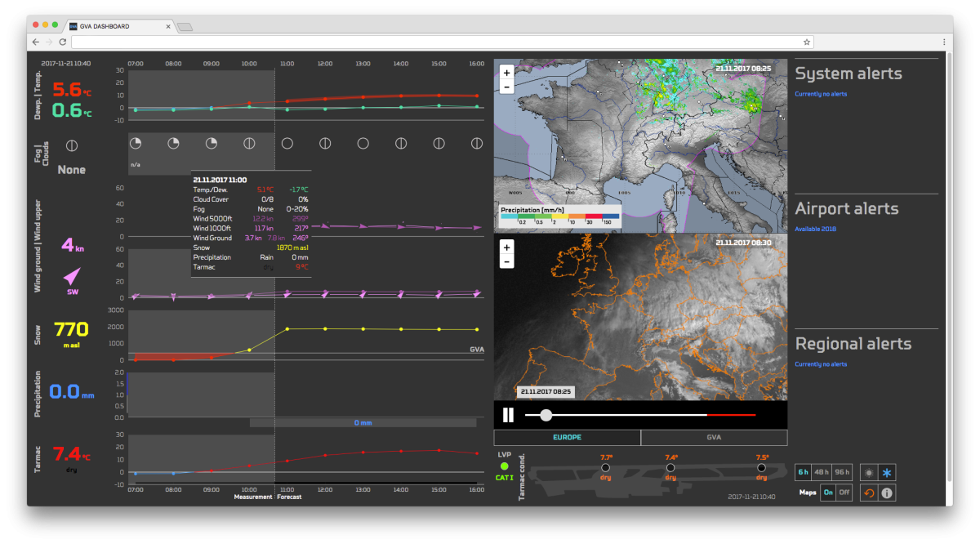
Task: Select the sun summer mode icon
Action: tap(869, 472)
